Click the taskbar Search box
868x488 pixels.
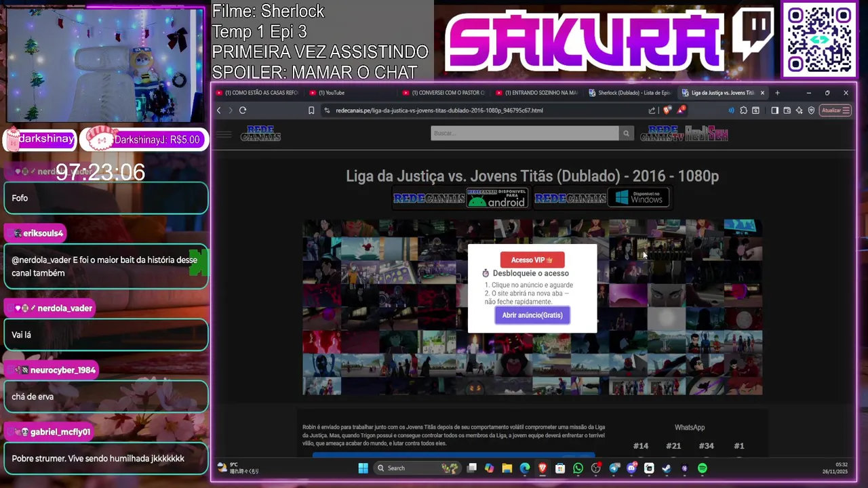click(x=417, y=468)
